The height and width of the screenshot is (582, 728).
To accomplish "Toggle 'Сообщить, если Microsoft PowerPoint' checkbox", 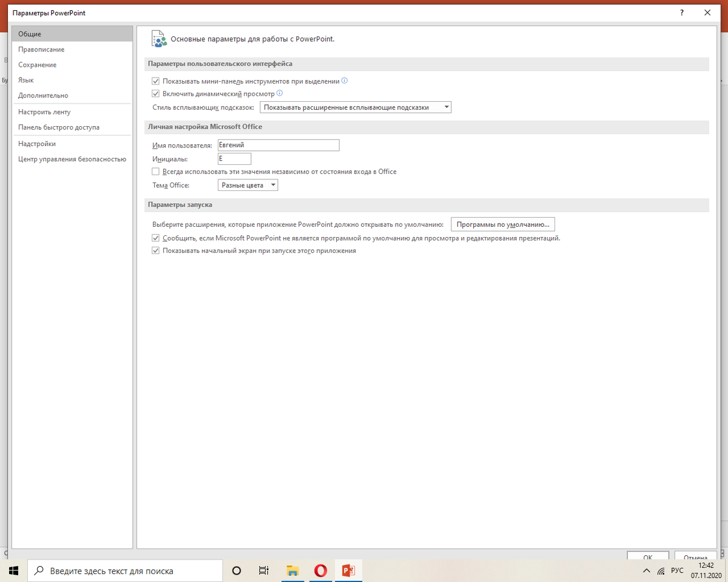I will [x=156, y=238].
